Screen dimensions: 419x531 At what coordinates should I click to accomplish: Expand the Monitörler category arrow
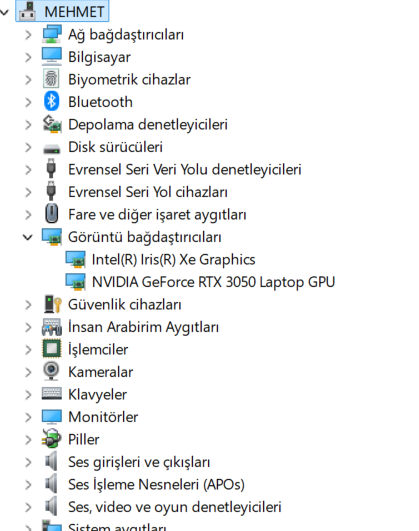[28, 417]
